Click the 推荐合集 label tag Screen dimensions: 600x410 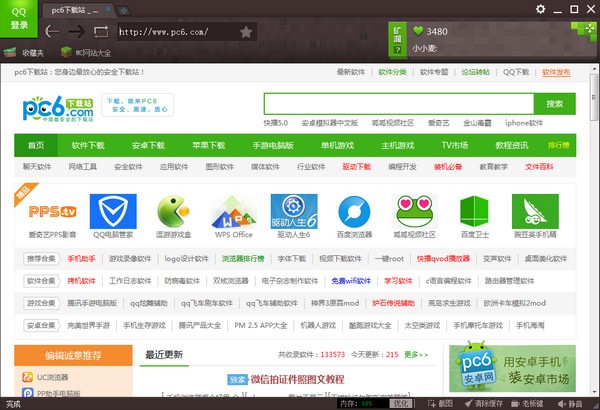[x=41, y=259]
